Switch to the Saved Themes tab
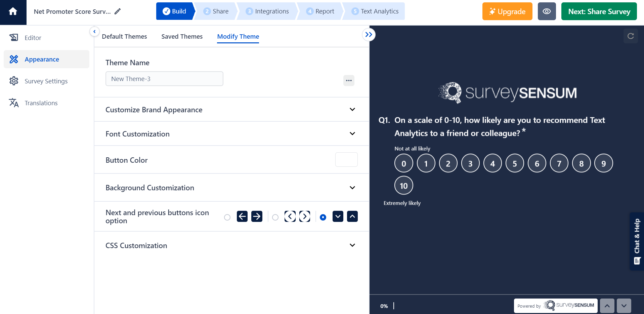The width and height of the screenshot is (644, 314). pyautogui.click(x=182, y=36)
